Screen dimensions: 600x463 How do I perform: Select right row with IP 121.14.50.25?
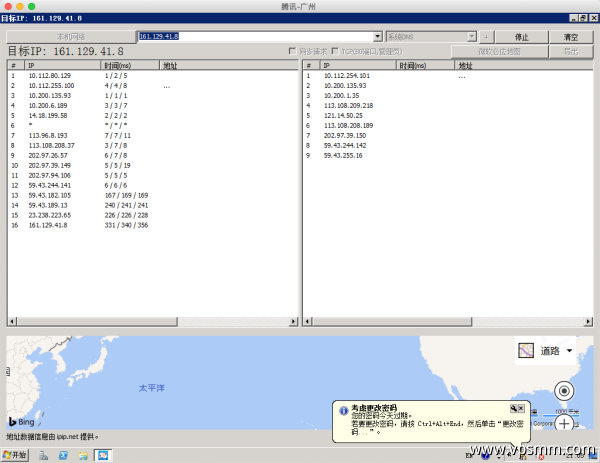pos(448,116)
